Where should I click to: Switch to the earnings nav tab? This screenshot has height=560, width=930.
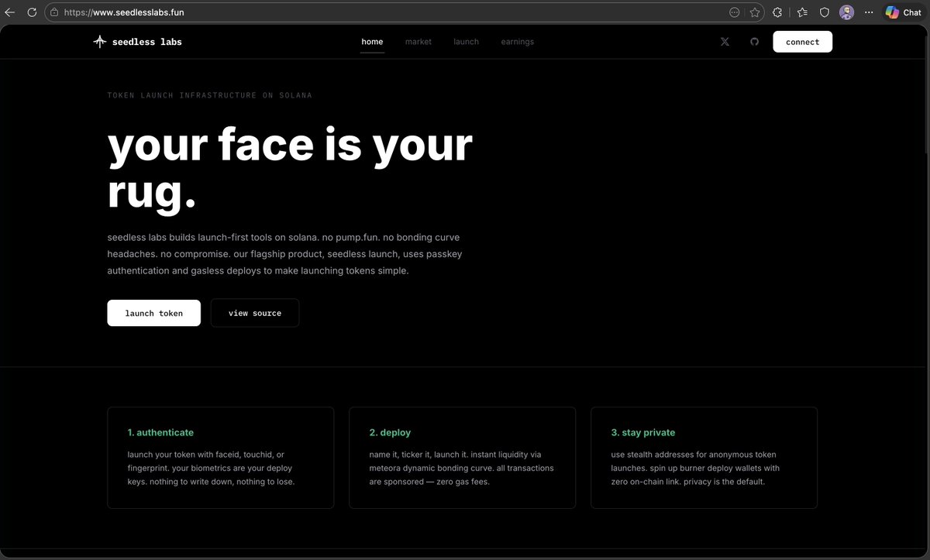coord(518,42)
